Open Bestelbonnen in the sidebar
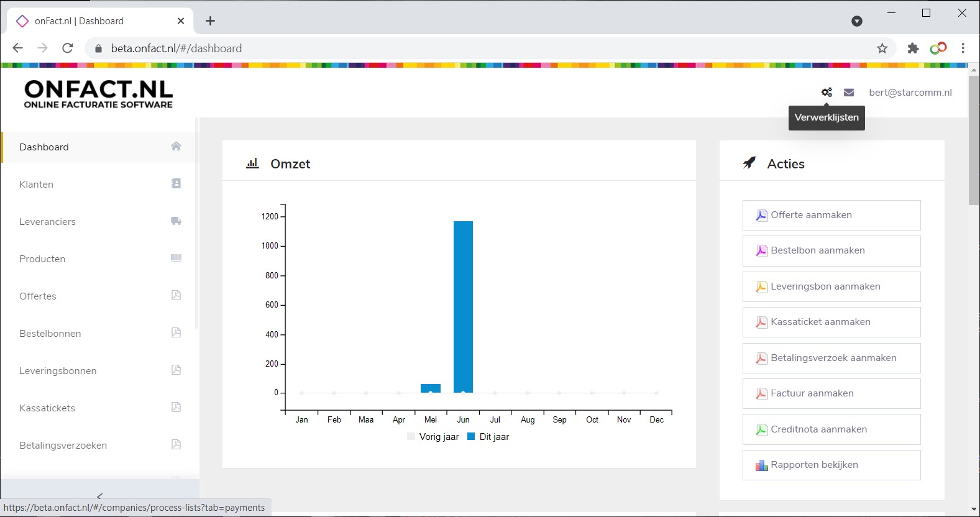Viewport: 980px width, 517px height. pyautogui.click(x=50, y=334)
